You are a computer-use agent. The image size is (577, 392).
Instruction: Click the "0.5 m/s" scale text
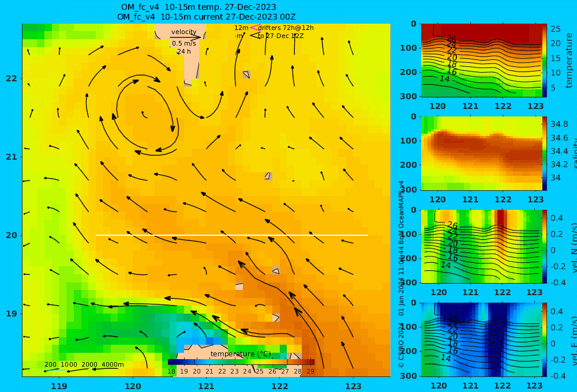point(183,43)
